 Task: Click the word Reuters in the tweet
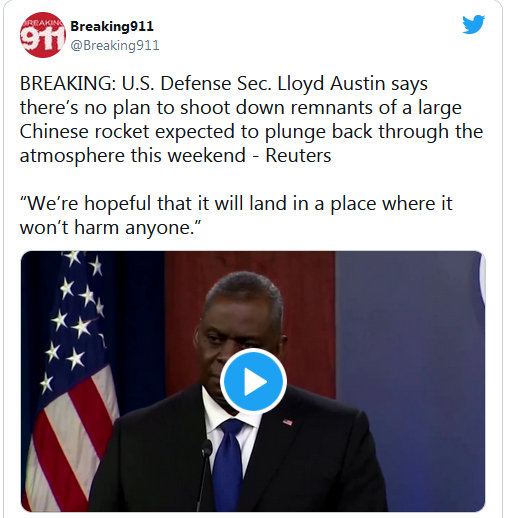[298, 155]
